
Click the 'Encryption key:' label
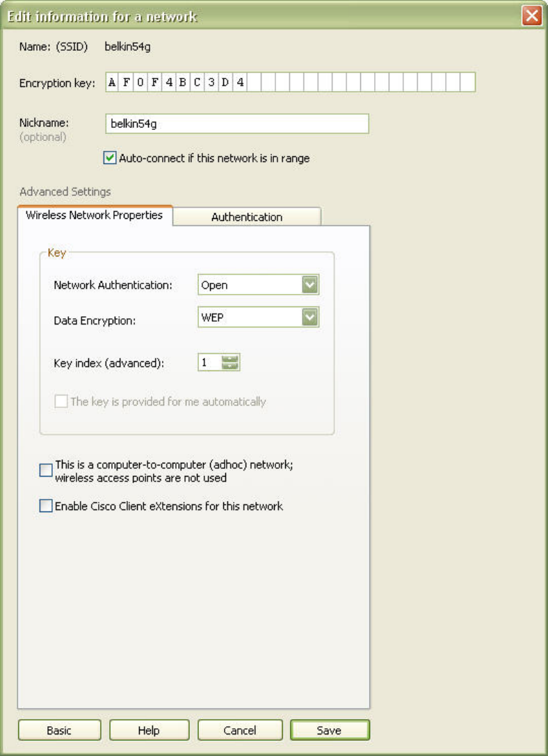57,83
